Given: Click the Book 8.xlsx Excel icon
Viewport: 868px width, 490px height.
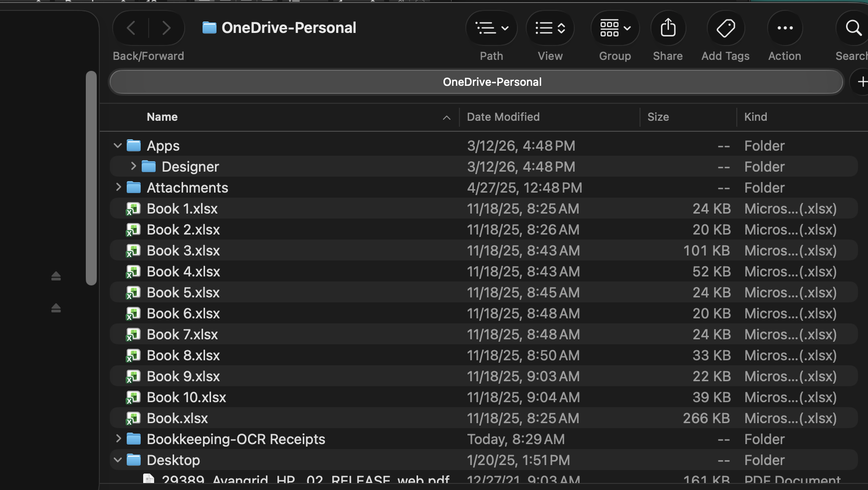Looking at the screenshot, I should tap(133, 355).
